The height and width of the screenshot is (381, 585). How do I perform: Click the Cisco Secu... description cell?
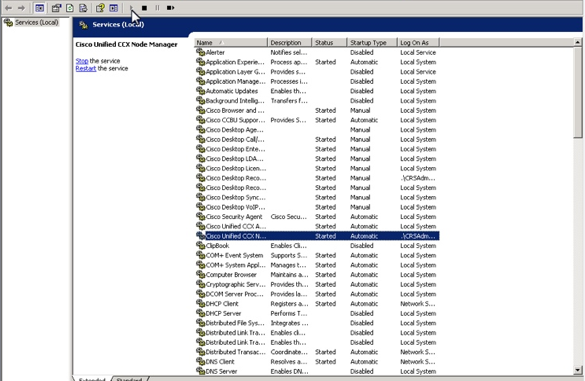point(289,217)
